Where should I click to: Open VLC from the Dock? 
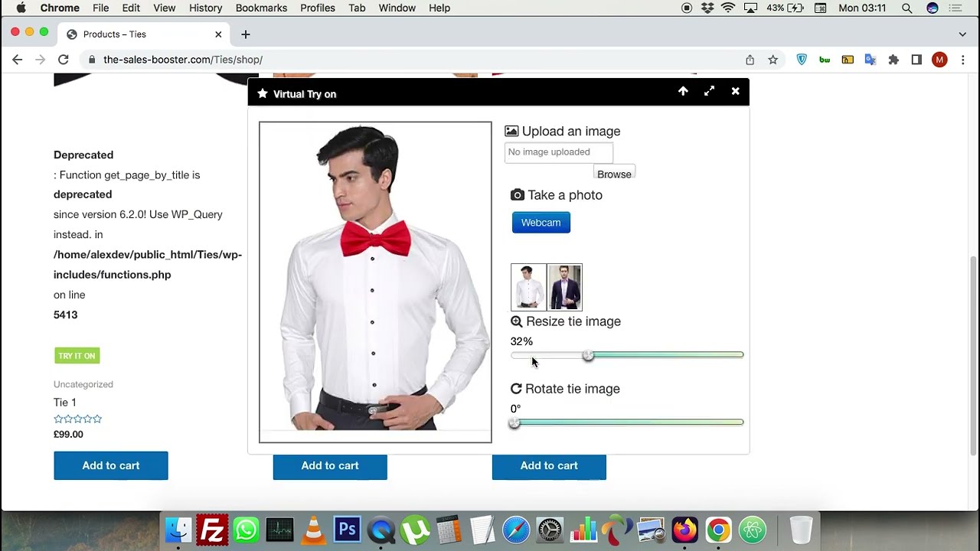tap(313, 530)
